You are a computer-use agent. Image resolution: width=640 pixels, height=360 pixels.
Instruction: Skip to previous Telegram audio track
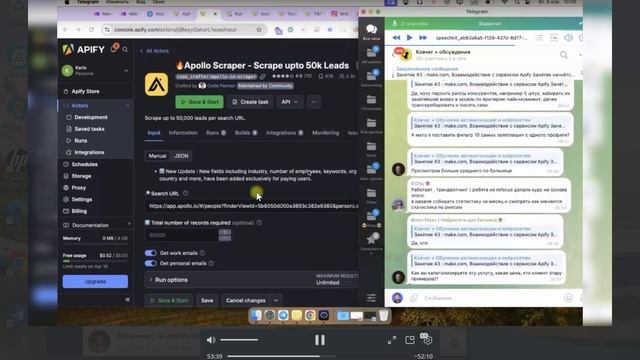pos(396,38)
